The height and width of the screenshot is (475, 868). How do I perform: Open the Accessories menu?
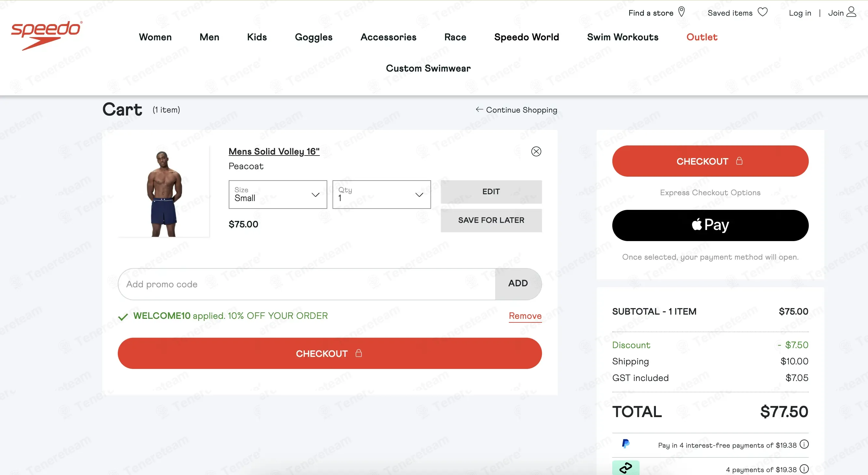coord(388,37)
